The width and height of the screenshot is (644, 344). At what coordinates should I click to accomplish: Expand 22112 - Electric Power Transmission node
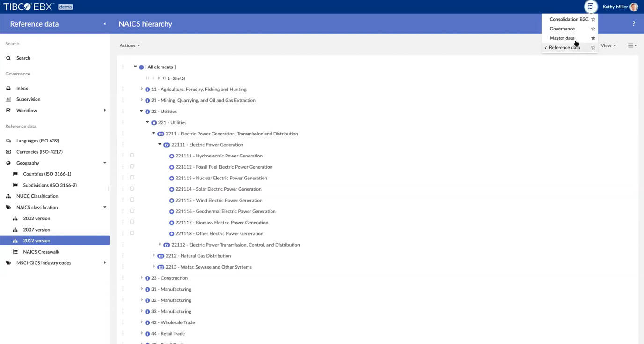coord(160,244)
